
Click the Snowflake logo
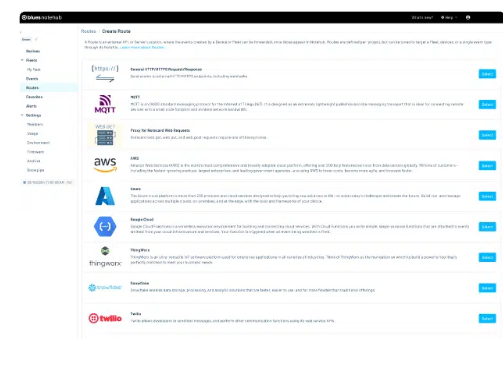point(105,287)
